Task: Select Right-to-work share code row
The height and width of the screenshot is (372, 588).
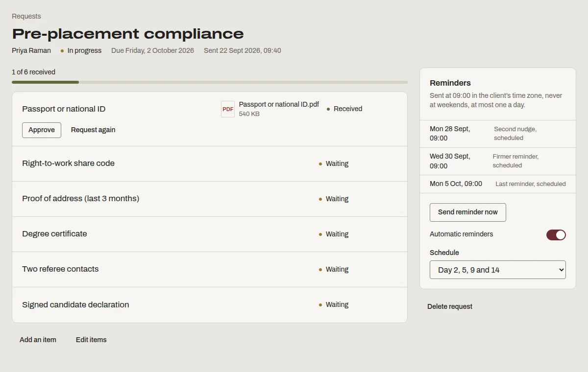Action: (210, 163)
